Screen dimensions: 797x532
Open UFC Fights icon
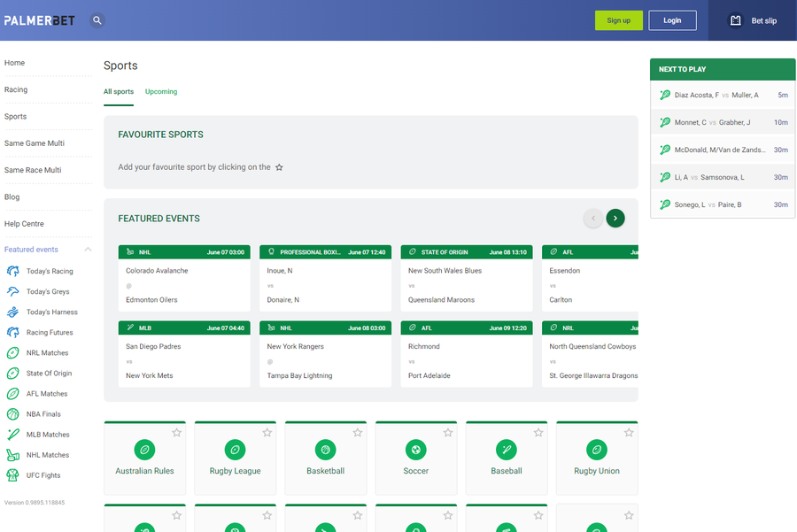pyautogui.click(x=12, y=475)
